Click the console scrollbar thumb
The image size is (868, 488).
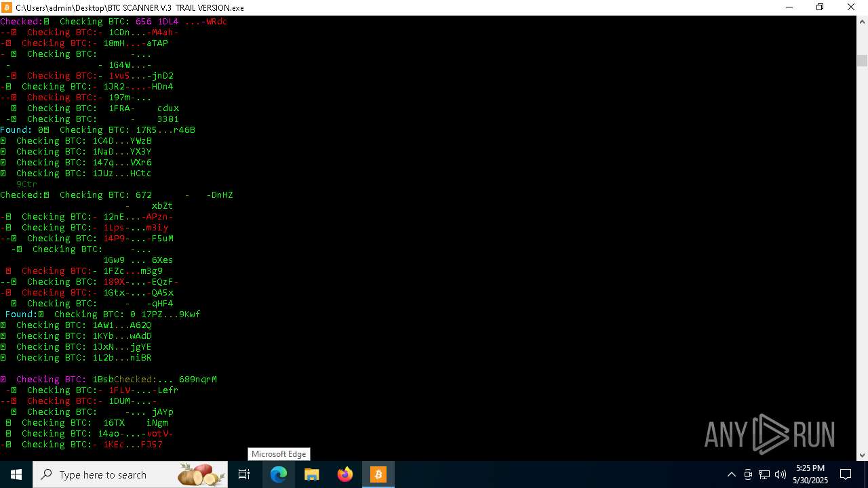pos(862,60)
